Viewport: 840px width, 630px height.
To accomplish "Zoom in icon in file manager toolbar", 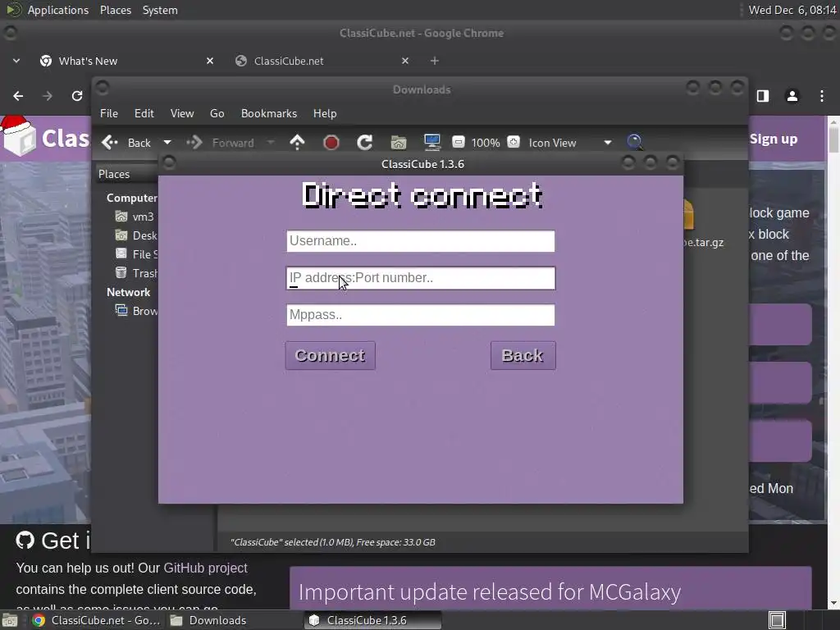I will 514,142.
